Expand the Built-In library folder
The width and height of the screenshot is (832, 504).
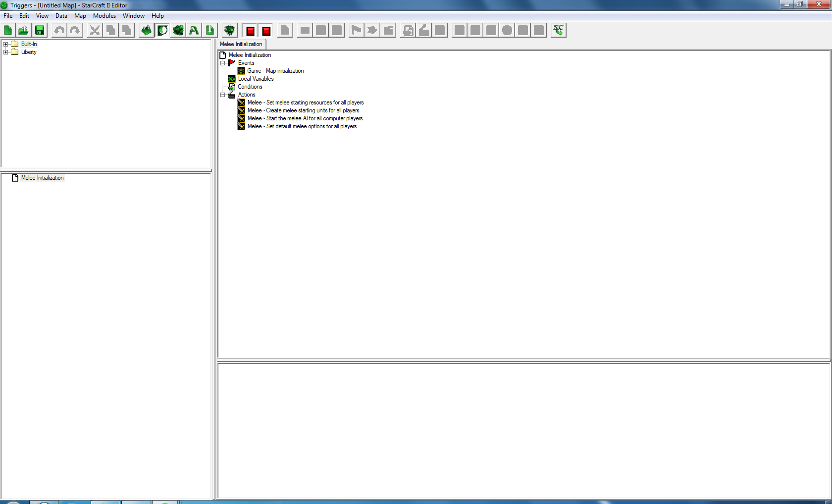(x=6, y=44)
